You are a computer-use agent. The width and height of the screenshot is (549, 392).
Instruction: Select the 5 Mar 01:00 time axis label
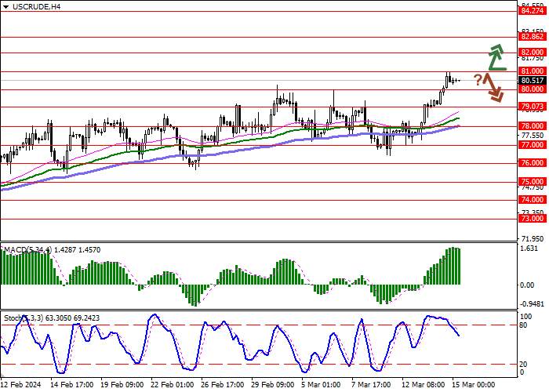click(321, 385)
